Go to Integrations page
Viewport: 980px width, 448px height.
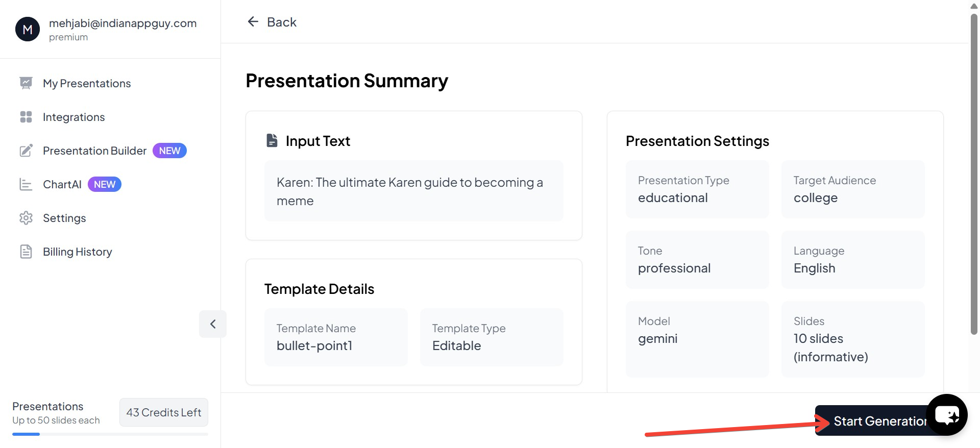point(73,117)
